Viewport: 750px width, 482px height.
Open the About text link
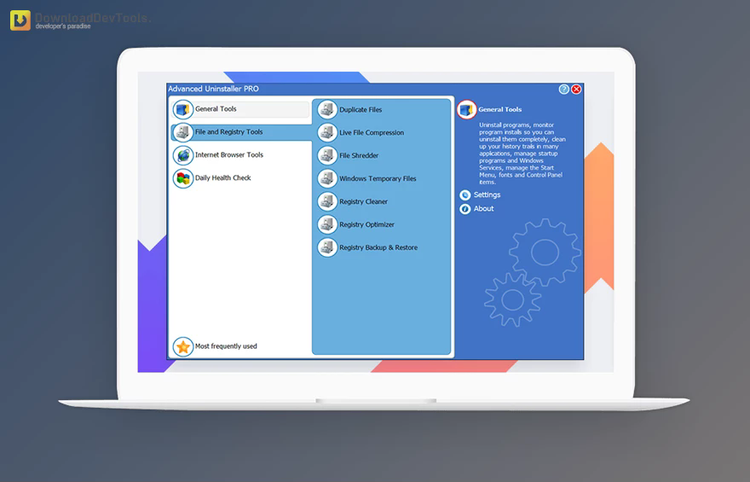484,209
